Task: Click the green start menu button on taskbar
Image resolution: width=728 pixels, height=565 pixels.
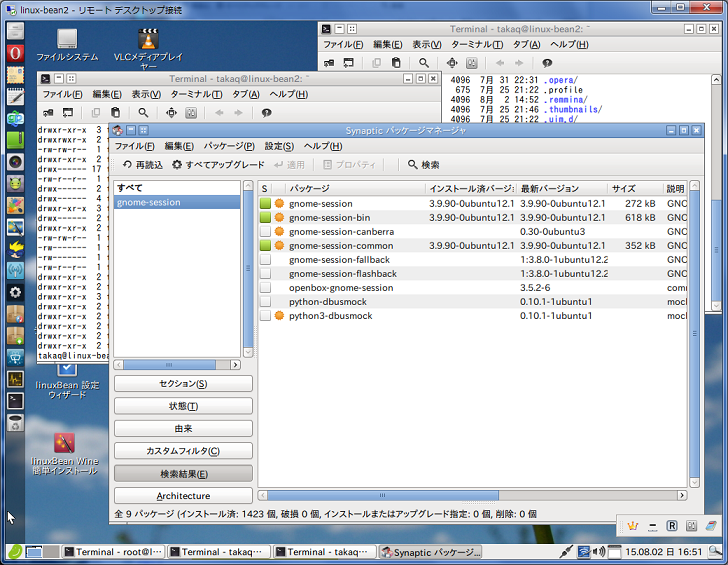Action: point(15,552)
